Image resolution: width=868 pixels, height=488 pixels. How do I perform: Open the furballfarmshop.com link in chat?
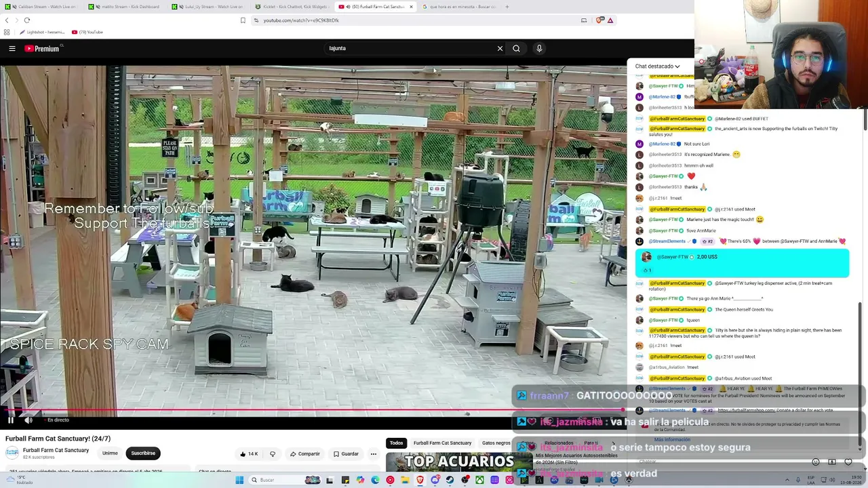(x=746, y=410)
